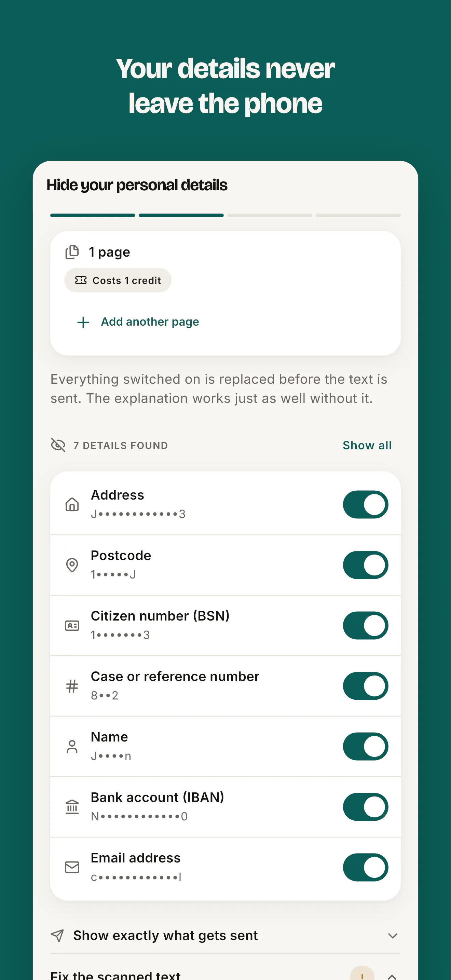Switch off the Name toggle
Viewport: 451px width, 980px height.
[366, 746]
